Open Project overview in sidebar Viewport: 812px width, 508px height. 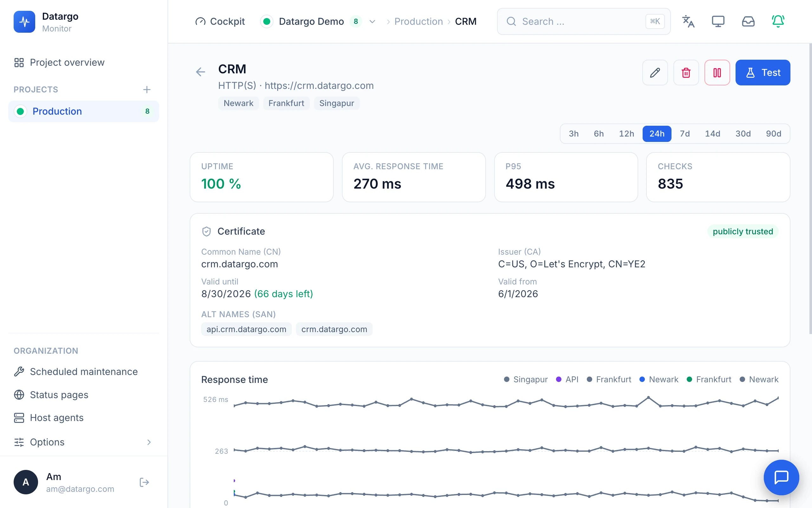(x=59, y=63)
